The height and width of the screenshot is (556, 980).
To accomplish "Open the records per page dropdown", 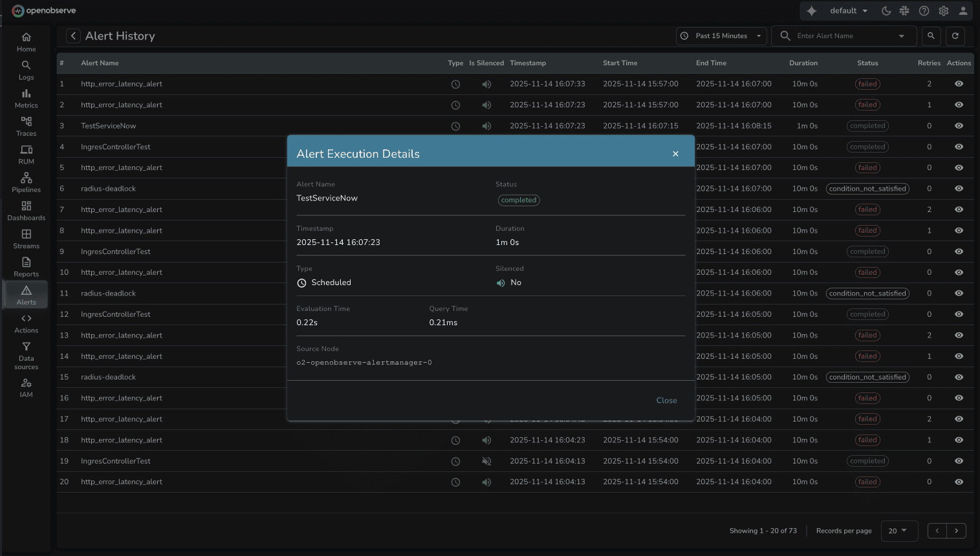I will click(x=898, y=530).
